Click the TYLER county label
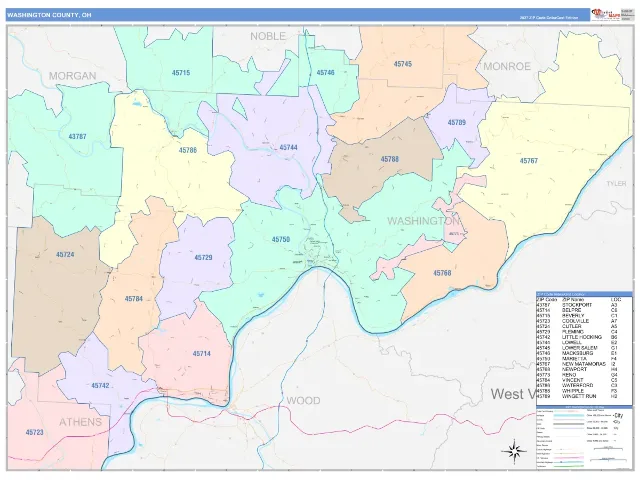 coord(616,184)
